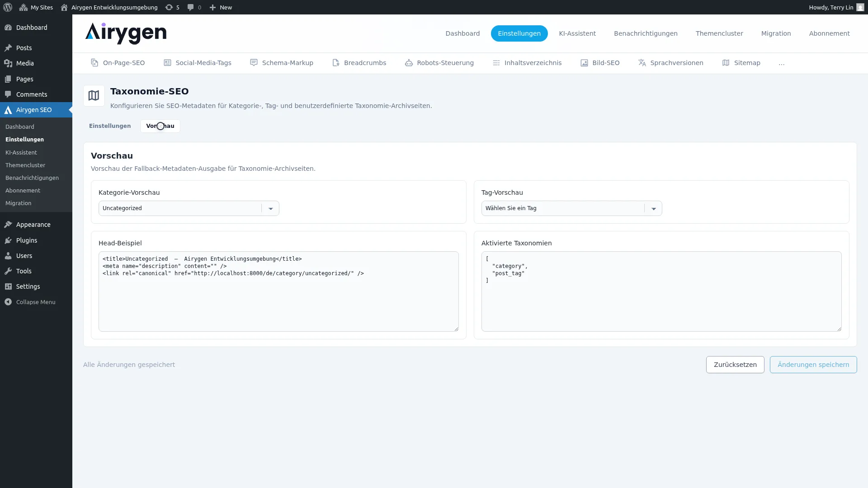
Task: Open Plugins in the sidebar
Action: (x=36, y=240)
